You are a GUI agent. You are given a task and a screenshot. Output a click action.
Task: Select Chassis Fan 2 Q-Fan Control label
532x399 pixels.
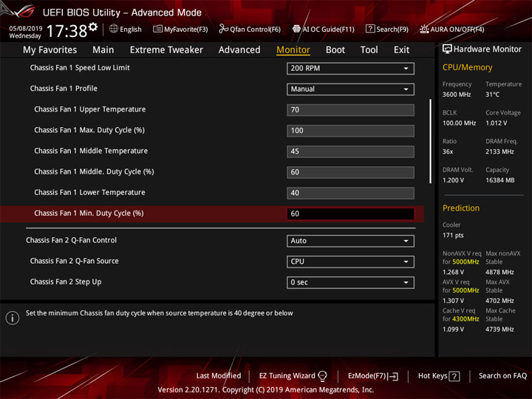click(x=71, y=240)
